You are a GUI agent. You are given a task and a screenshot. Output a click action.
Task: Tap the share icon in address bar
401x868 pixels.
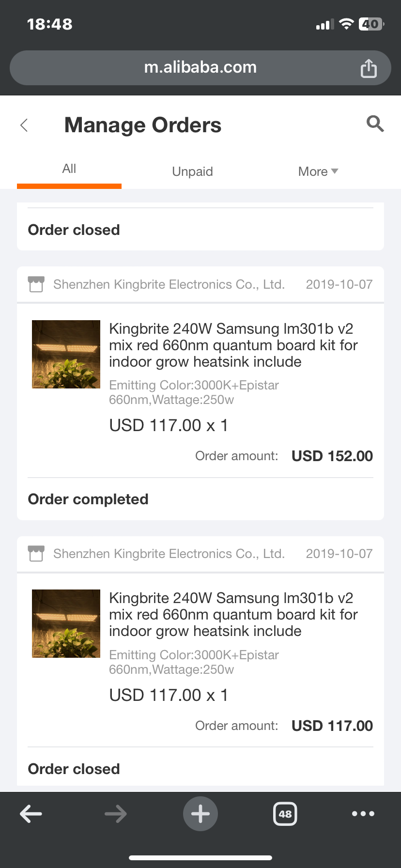[369, 68]
